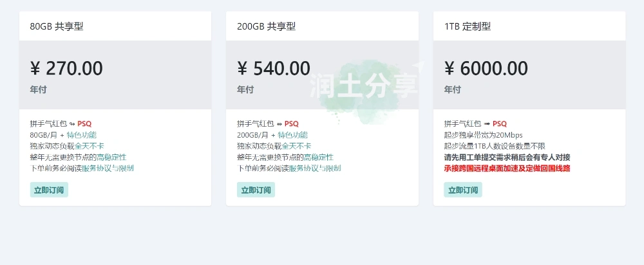The image size is (644, 265).
Task: Click the arrow icon after 拼手气红包 in 1TB card
Action: (x=488, y=123)
